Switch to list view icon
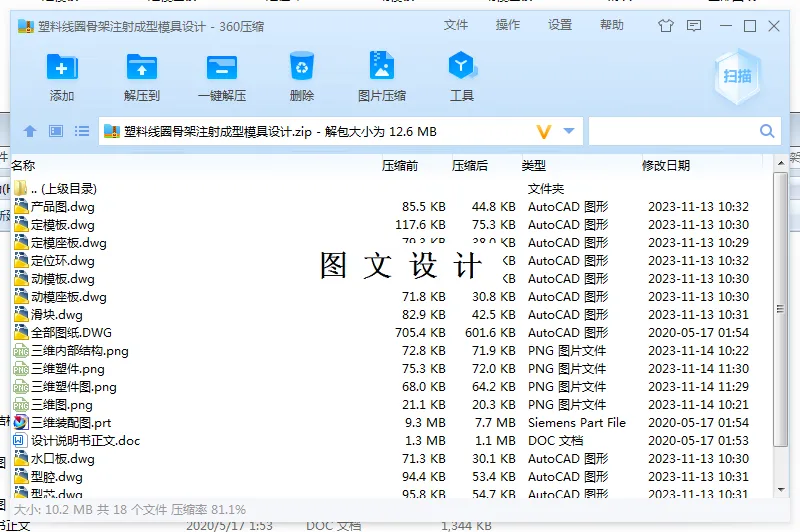The image size is (800, 532). click(x=82, y=131)
